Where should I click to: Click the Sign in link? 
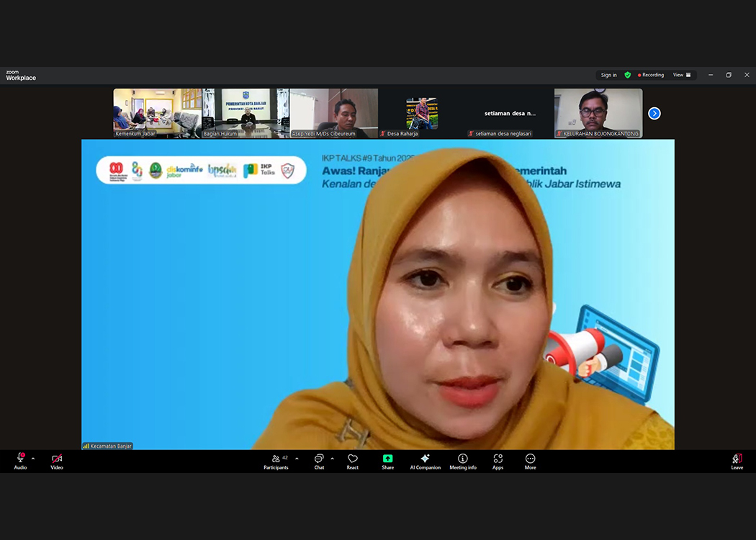608,74
